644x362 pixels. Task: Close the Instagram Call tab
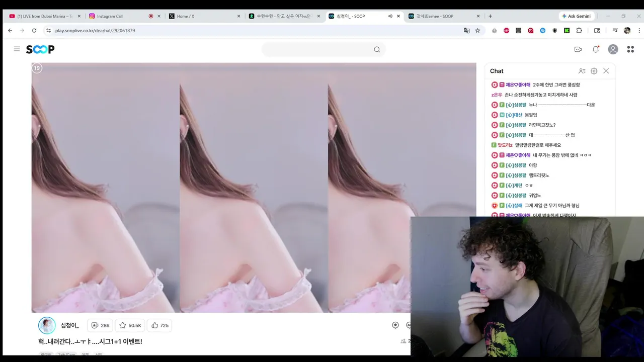(159, 16)
